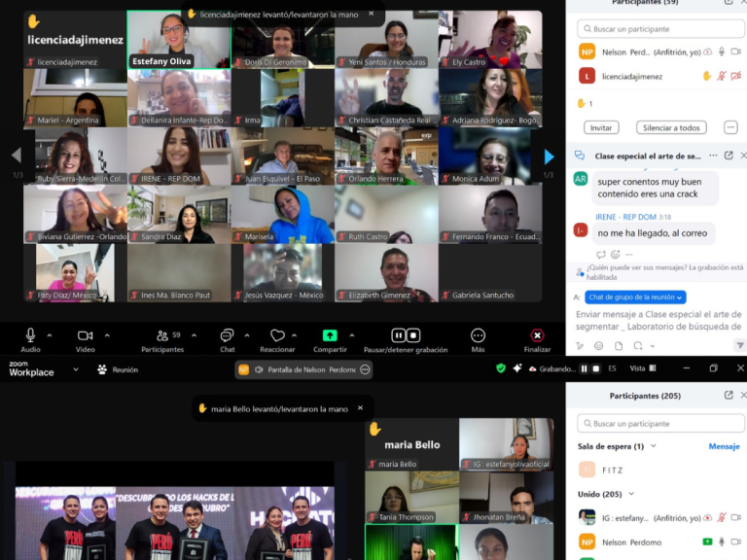Add emoji reaction to IRENE's message

coord(616,255)
